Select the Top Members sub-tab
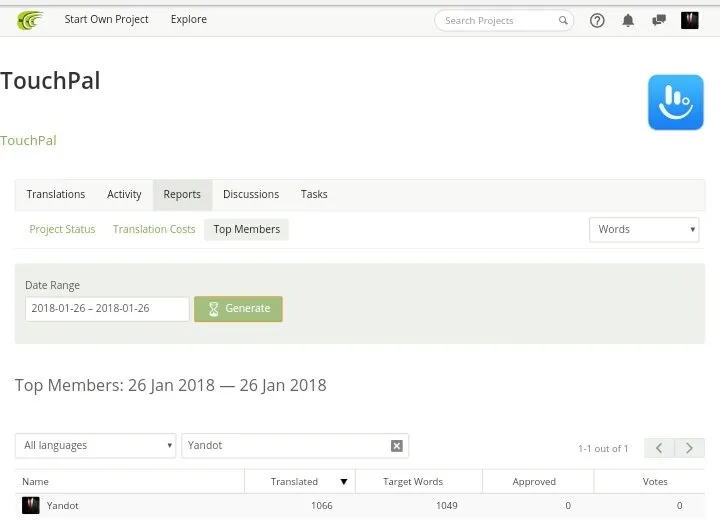The width and height of the screenshot is (720, 521). (247, 230)
